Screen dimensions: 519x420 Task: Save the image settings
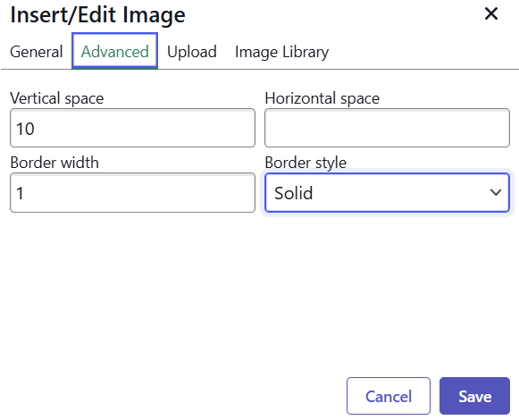coord(474,396)
